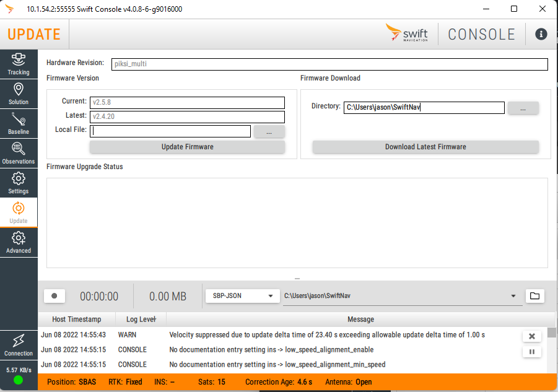The width and height of the screenshot is (558, 392).
Task: Pause the log message stream
Action: tap(531, 352)
